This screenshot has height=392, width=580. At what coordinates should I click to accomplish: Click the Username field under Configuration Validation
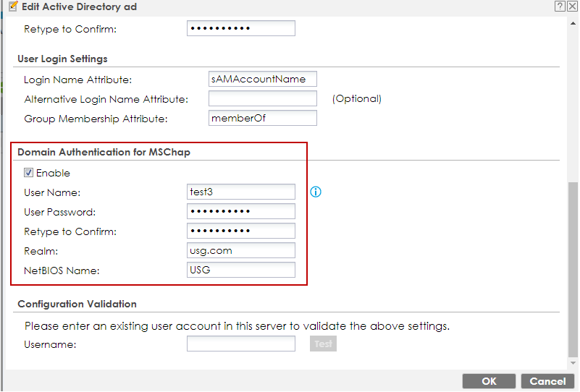click(x=240, y=344)
